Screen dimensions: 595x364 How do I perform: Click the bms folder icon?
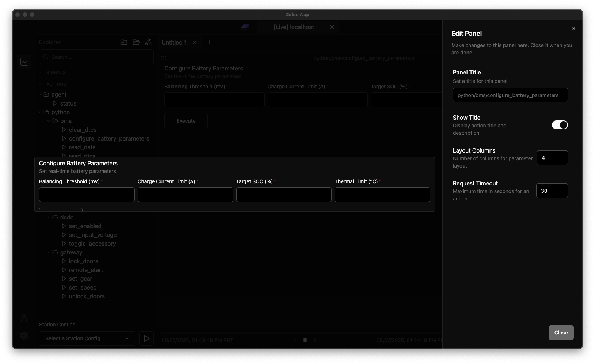click(55, 121)
